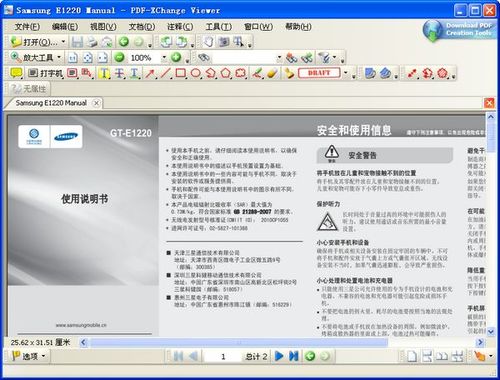Open the 帮助(H) menu

(299, 26)
